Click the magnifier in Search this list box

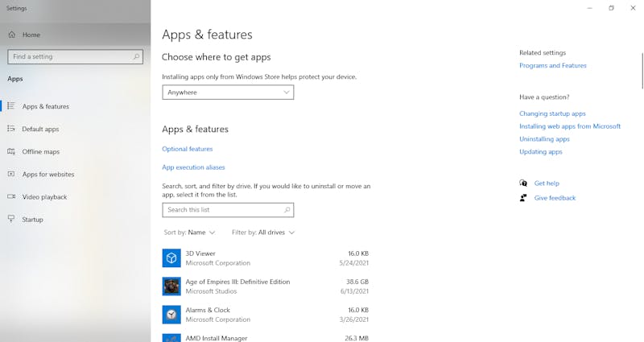pyautogui.click(x=287, y=210)
